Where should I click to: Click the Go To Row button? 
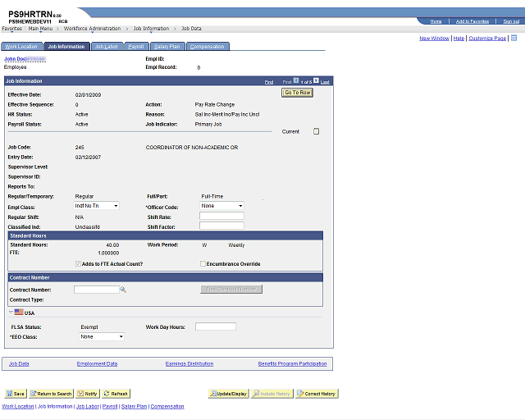pyautogui.click(x=297, y=93)
